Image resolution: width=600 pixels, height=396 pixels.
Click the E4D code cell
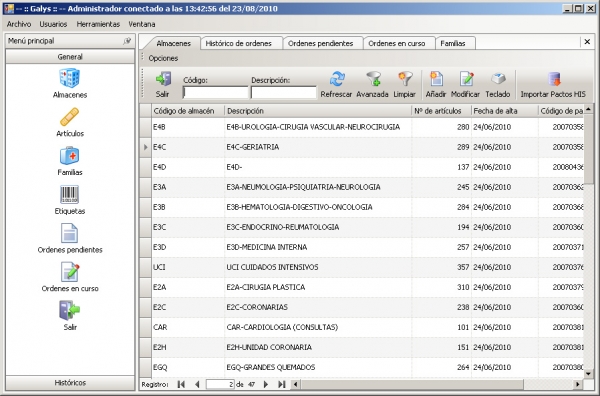(x=188, y=167)
